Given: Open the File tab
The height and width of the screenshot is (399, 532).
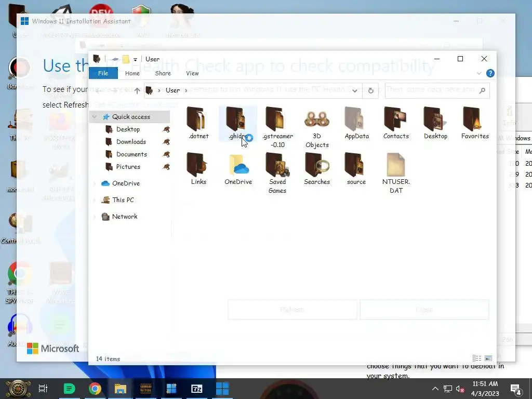Looking at the screenshot, I should tap(103, 73).
